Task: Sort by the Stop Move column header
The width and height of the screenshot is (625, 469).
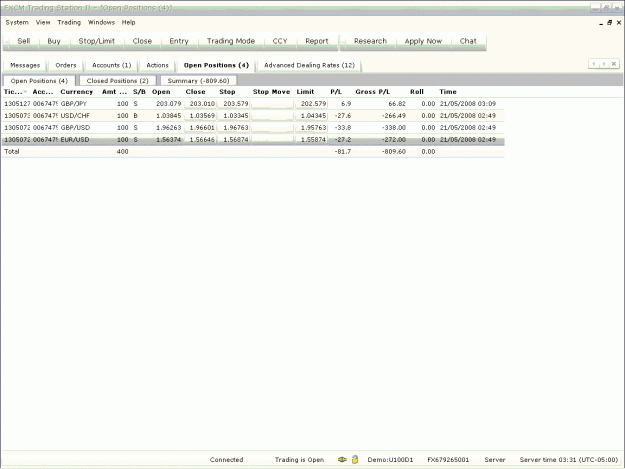Action: (271, 92)
